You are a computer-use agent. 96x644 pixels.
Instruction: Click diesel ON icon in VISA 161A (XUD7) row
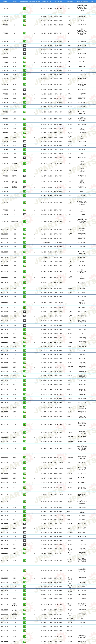click(25, 158)
